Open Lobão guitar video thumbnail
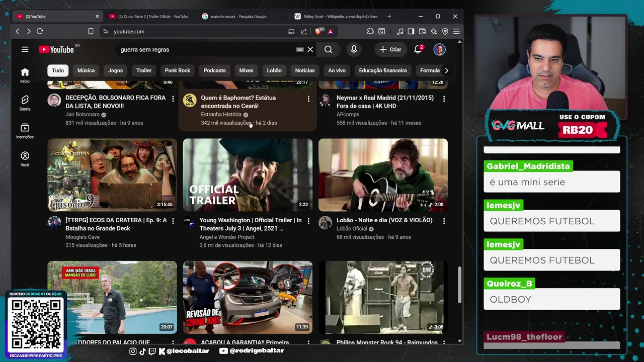Viewport: 644px width, 362px height. [x=383, y=175]
